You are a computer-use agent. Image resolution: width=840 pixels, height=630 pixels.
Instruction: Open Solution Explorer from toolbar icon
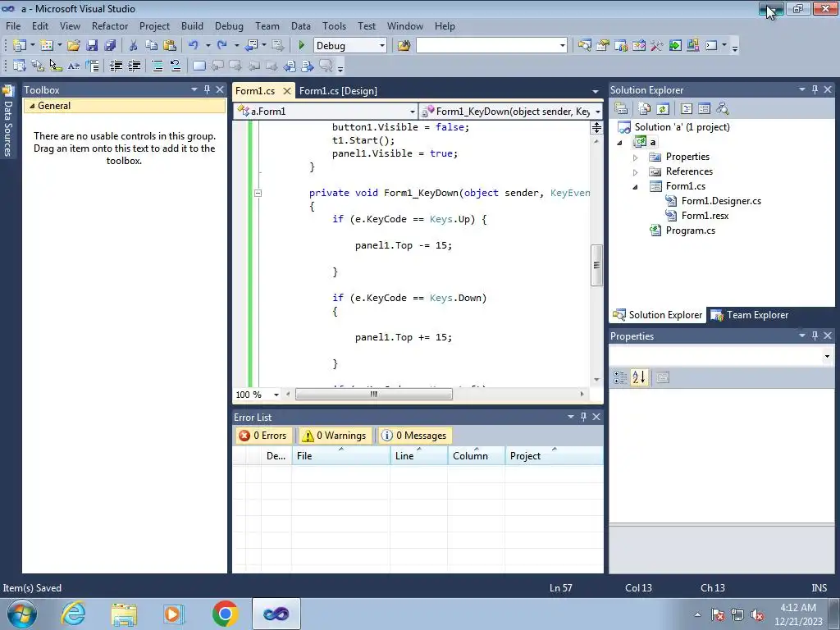pos(584,46)
